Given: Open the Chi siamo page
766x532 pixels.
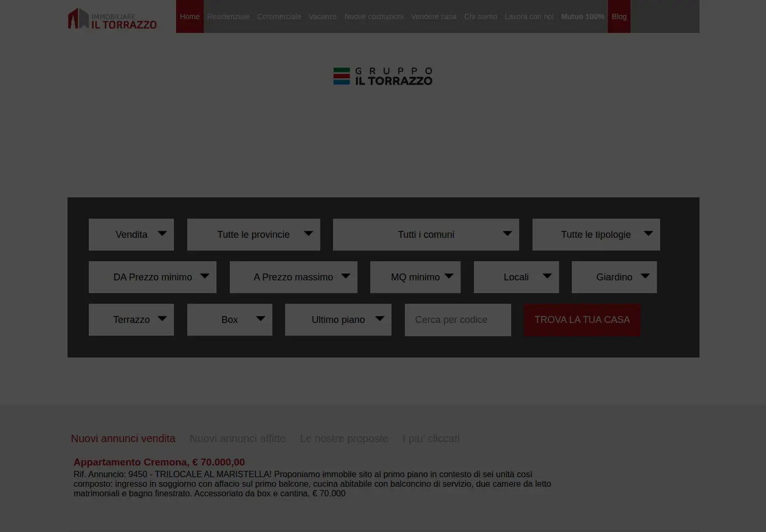Looking at the screenshot, I should (480, 16).
